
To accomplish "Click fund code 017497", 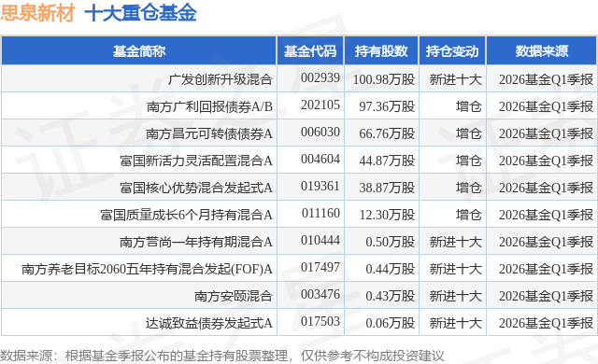I will coord(320,267).
